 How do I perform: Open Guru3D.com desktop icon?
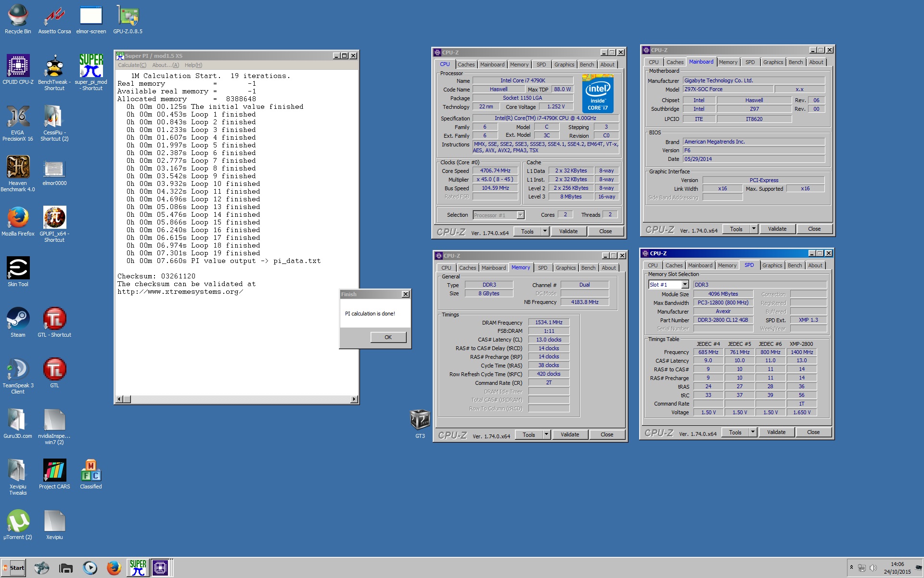(18, 424)
